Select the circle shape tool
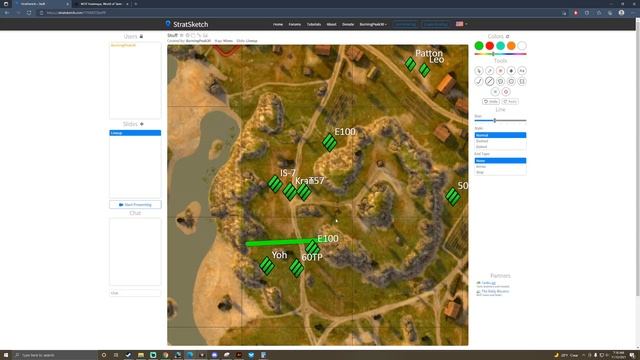This screenshot has width=640, height=360. [x=511, y=81]
